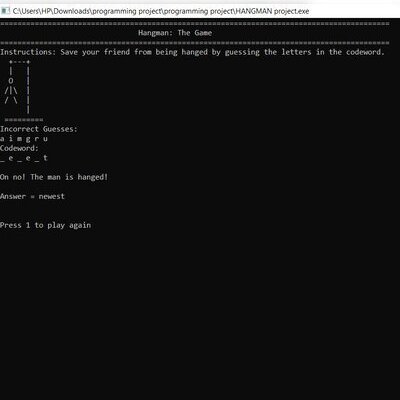Click the 'Codeword:' label
Viewport: 400px width, 400px height.
(x=19, y=148)
